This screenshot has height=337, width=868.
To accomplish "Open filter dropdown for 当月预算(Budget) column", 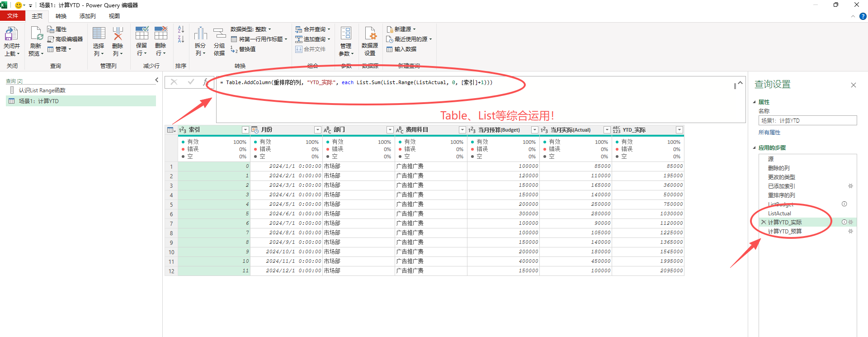I will click(x=534, y=130).
